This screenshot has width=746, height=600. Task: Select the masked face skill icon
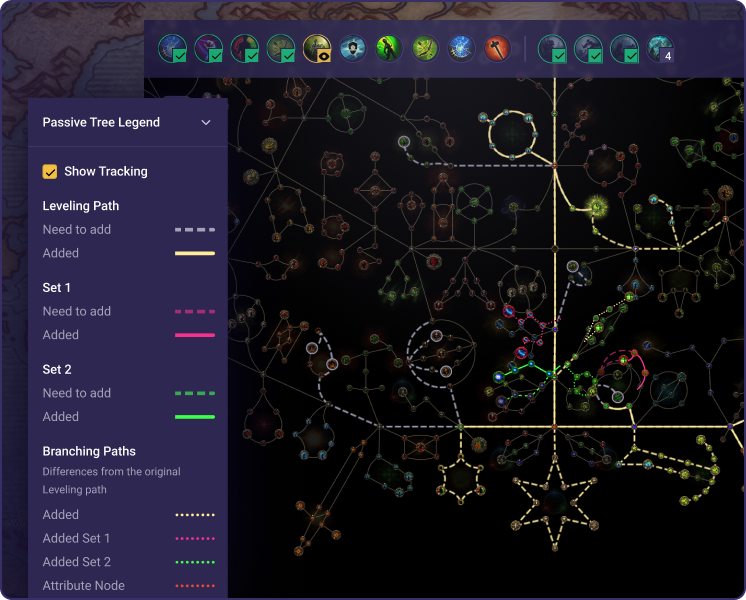353,48
